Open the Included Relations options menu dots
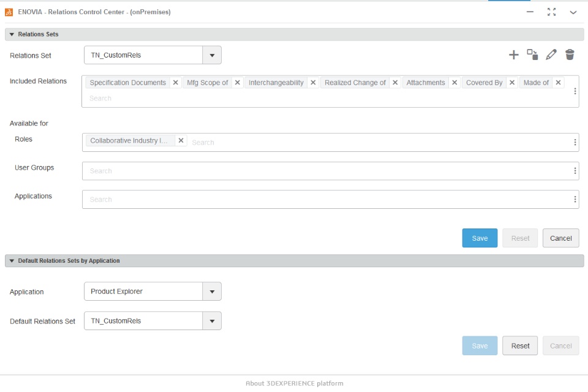The width and height of the screenshot is (588, 392). click(x=575, y=91)
